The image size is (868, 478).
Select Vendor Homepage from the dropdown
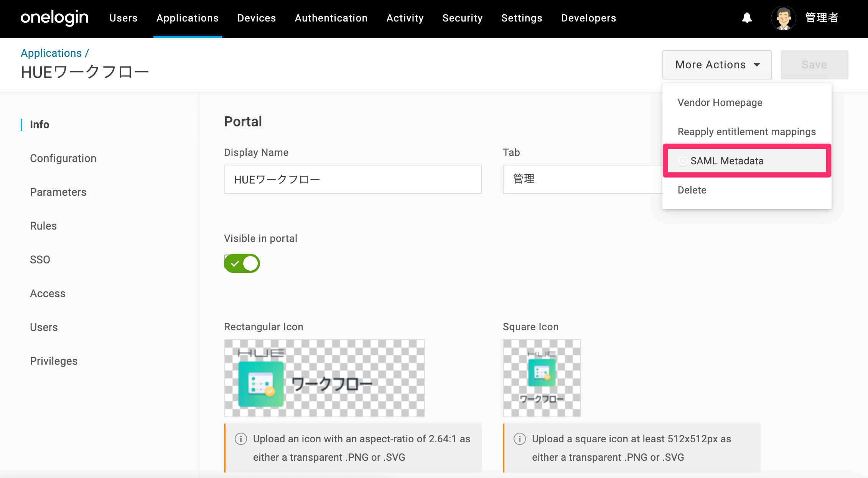tap(747, 103)
